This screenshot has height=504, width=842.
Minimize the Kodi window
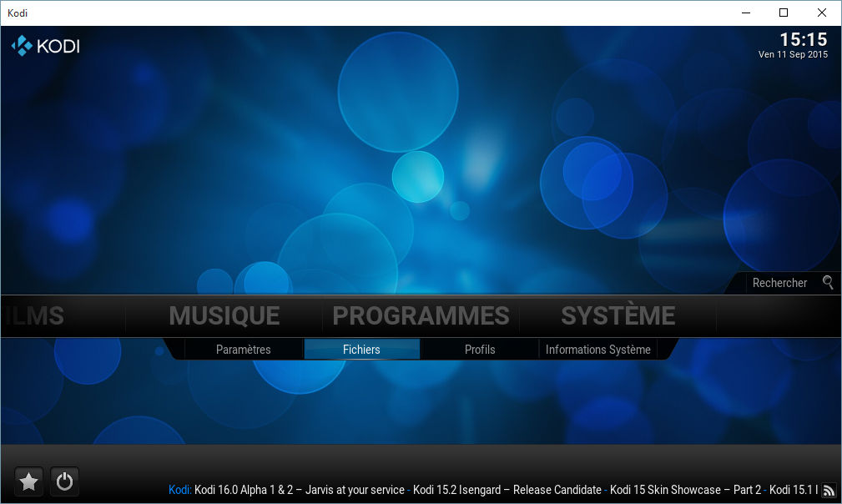pos(746,13)
